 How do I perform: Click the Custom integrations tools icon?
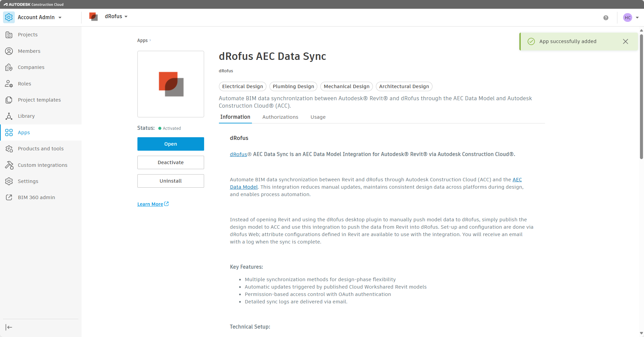click(x=9, y=165)
